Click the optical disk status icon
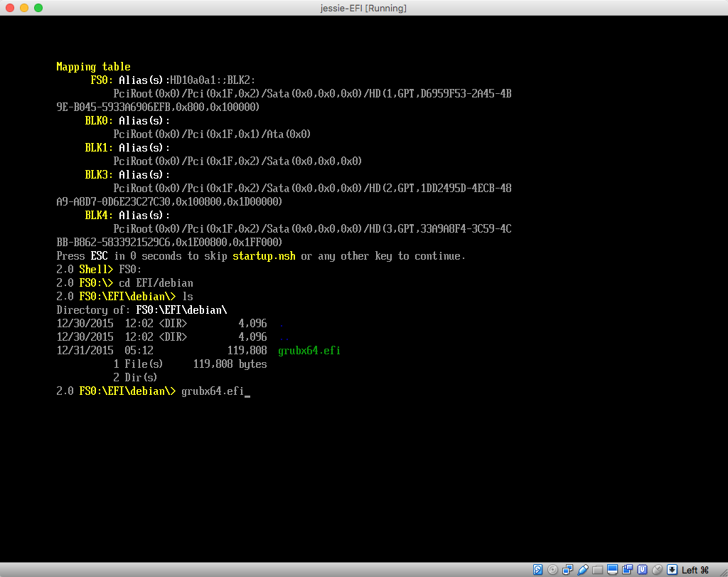728x577 pixels. [x=552, y=570]
